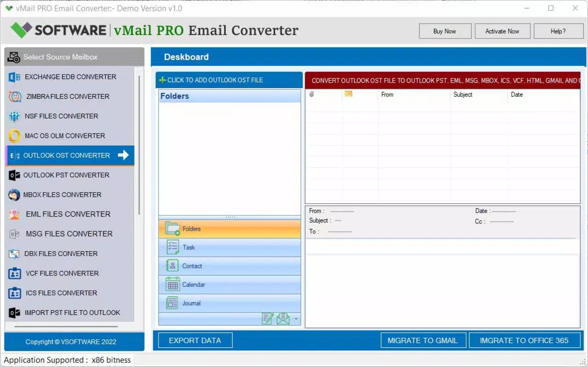Screen dimensions: 588x367
Task: Click the notes pencil icon below Journal
Action: click(x=268, y=319)
